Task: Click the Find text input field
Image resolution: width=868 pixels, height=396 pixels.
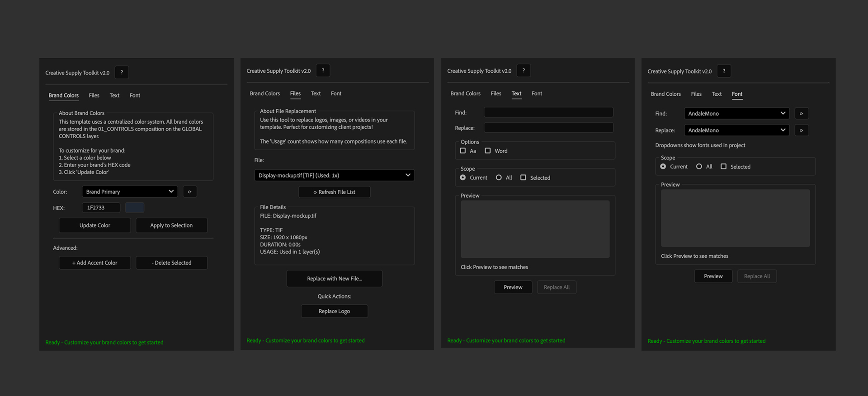Action: [x=548, y=112]
